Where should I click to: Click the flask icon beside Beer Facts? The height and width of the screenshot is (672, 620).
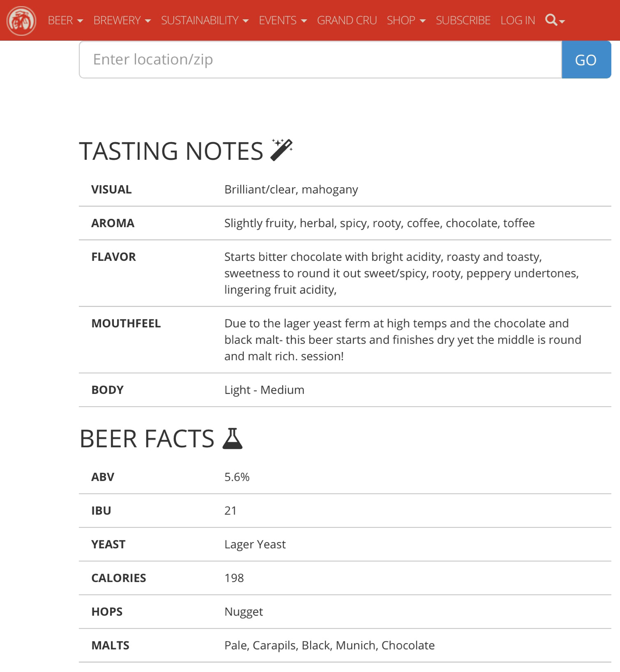pyautogui.click(x=232, y=438)
